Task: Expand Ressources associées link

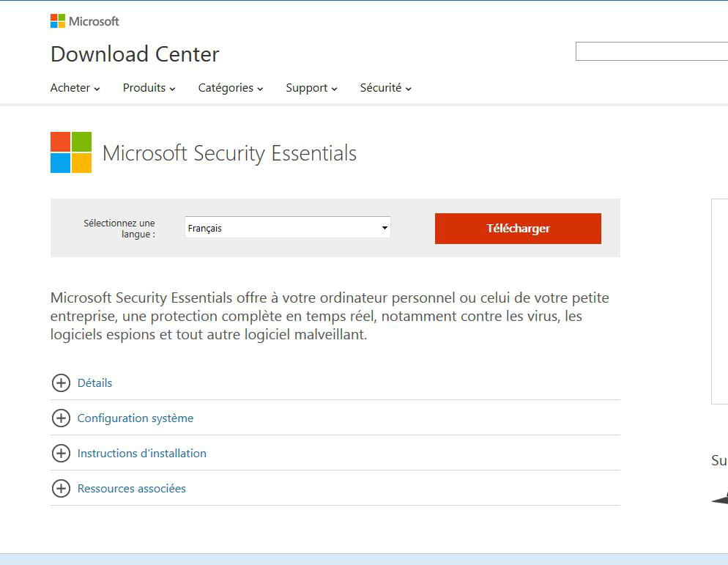Action: 131,488
